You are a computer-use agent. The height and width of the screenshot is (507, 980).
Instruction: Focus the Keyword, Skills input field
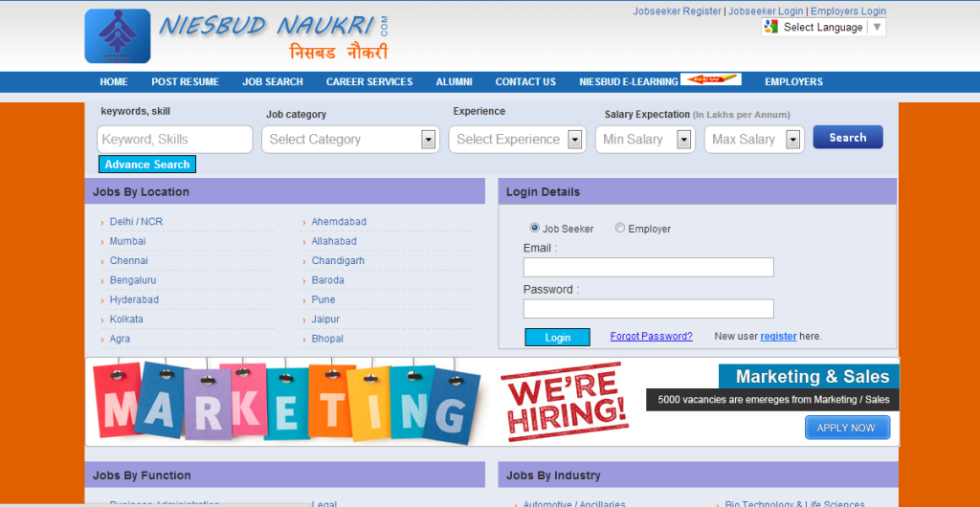click(x=175, y=140)
